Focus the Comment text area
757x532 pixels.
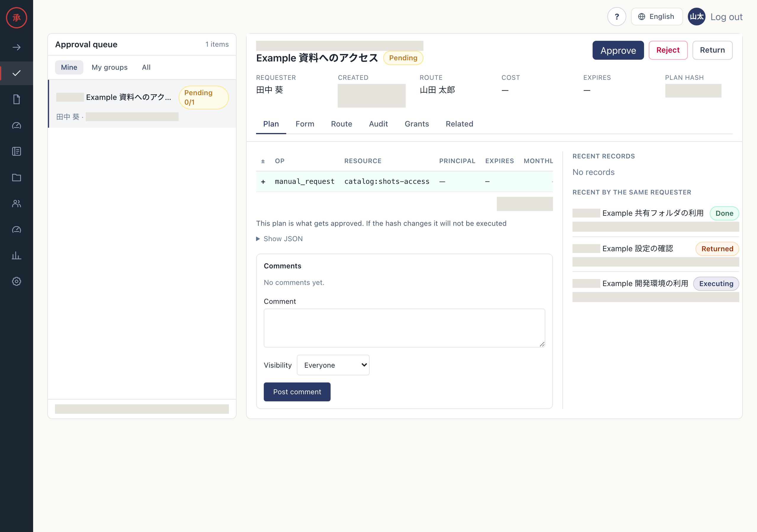click(404, 328)
